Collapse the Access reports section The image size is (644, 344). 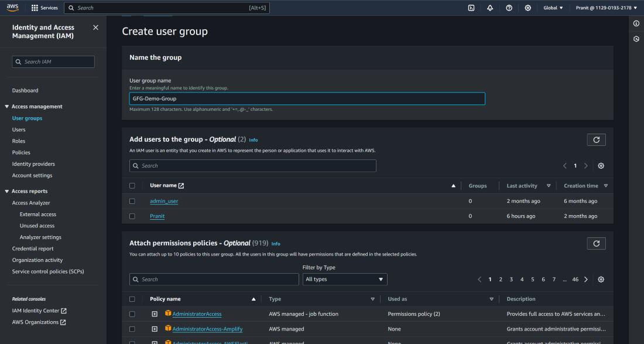point(6,191)
